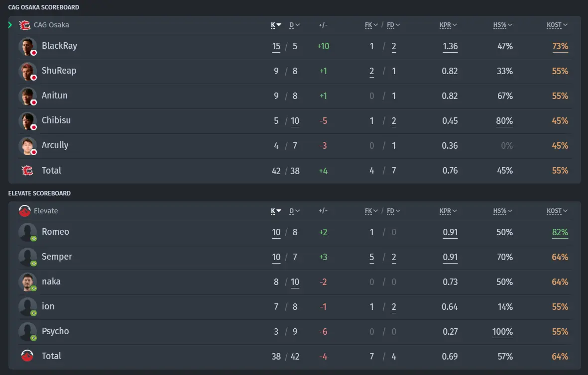This screenshot has width=588, height=375.
Task: Click the Elevate logo in Total row
Action: pyautogui.click(x=27, y=356)
